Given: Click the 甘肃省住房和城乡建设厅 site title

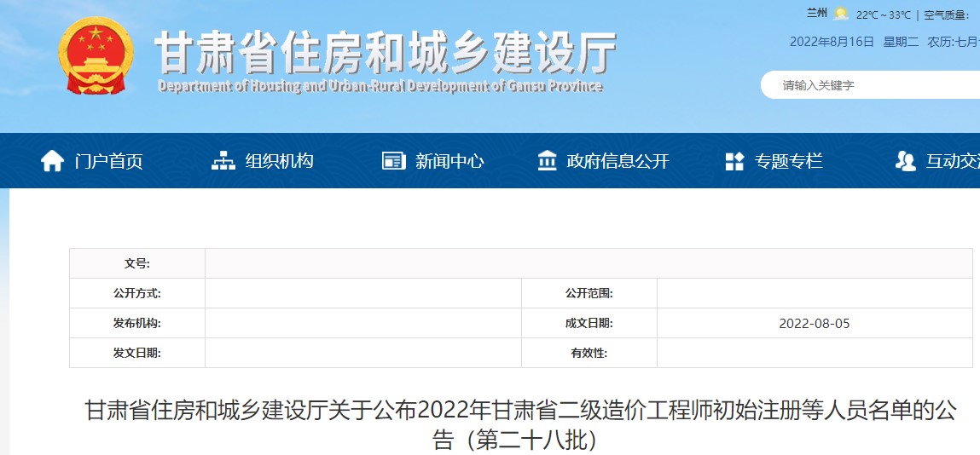Looking at the screenshot, I should point(385,53).
